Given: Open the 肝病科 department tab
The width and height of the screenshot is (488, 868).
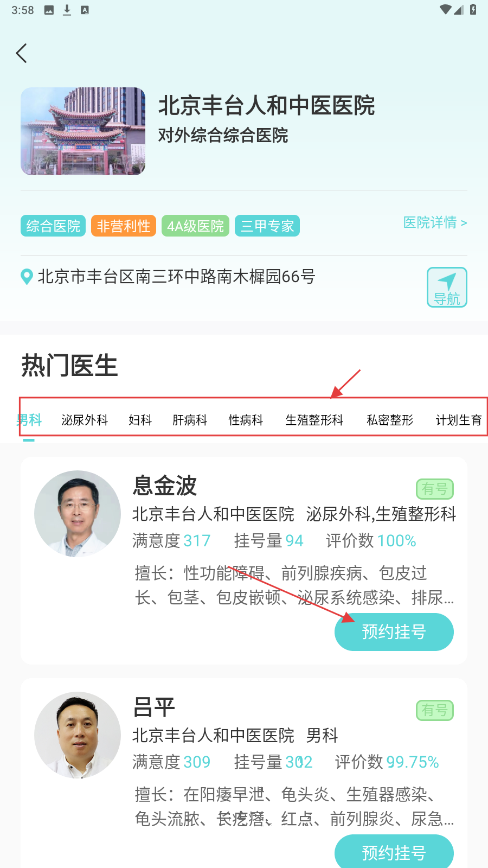Looking at the screenshot, I should coord(190,420).
